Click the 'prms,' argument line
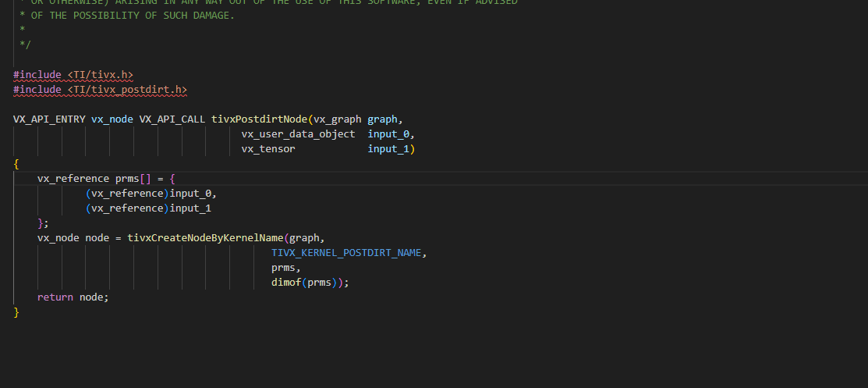868x388 pixels. (286, 268)
